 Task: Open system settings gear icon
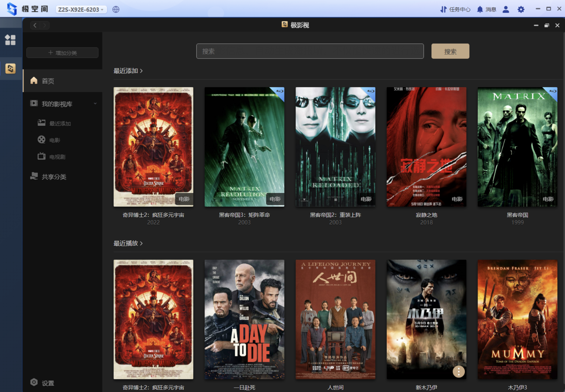coord(521,9)
